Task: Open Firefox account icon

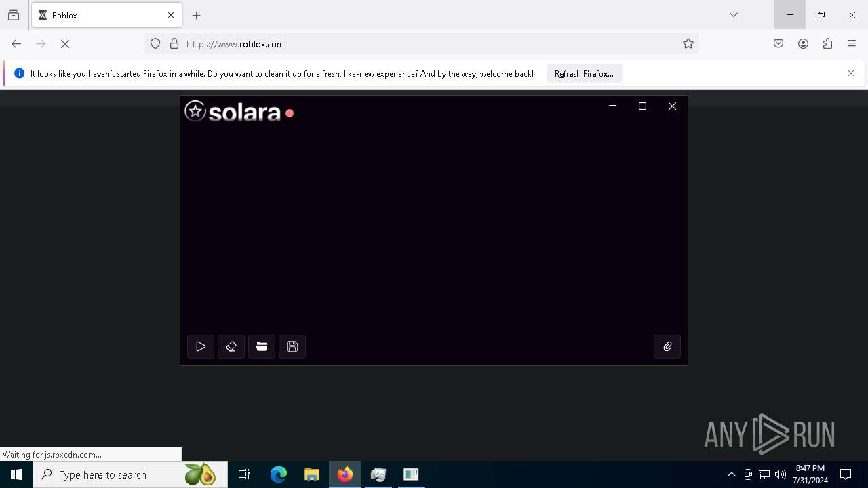Action: point(803,44)
